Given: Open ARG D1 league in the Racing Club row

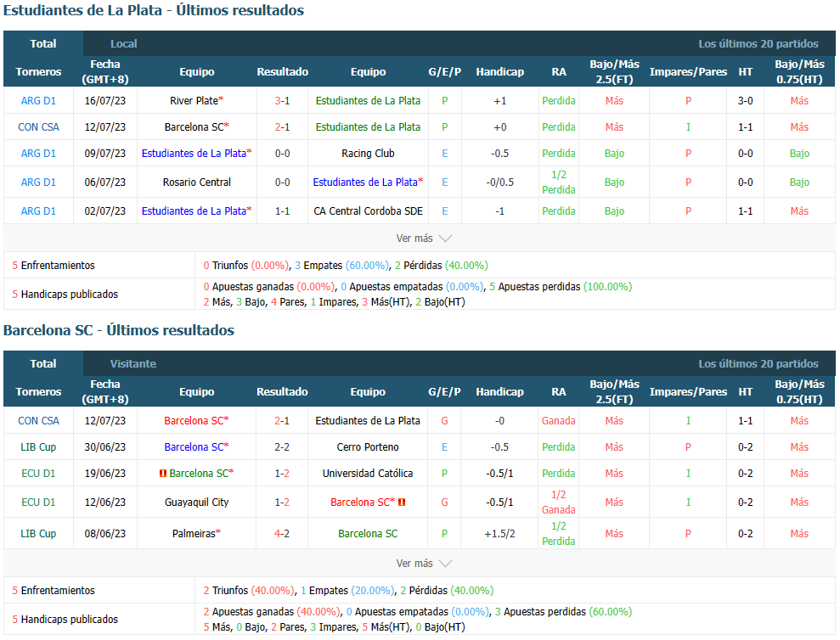Looking at the screenshot, I should pyautogui.click(x=38, y=153).
